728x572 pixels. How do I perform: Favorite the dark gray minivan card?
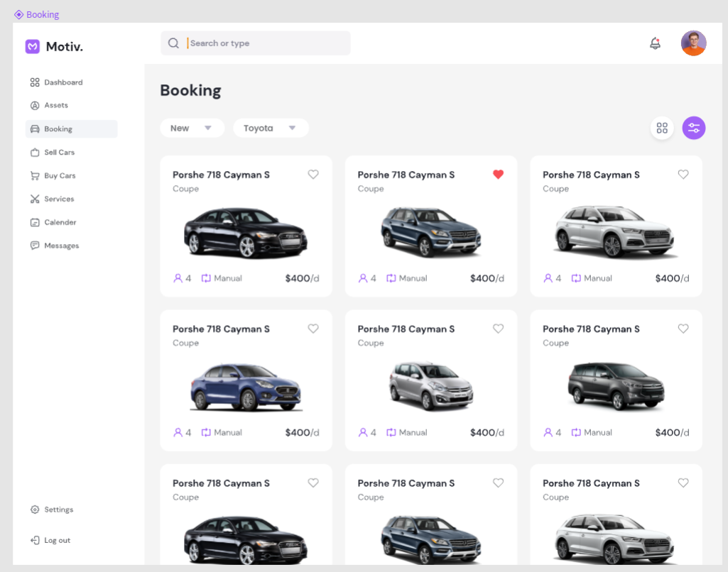pyautogui.click(x=683, y=329)
